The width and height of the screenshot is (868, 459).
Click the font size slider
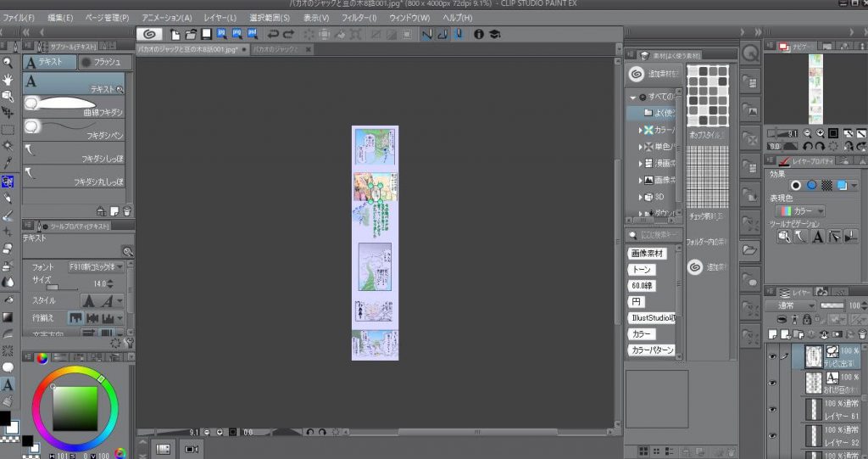(61, 287)
